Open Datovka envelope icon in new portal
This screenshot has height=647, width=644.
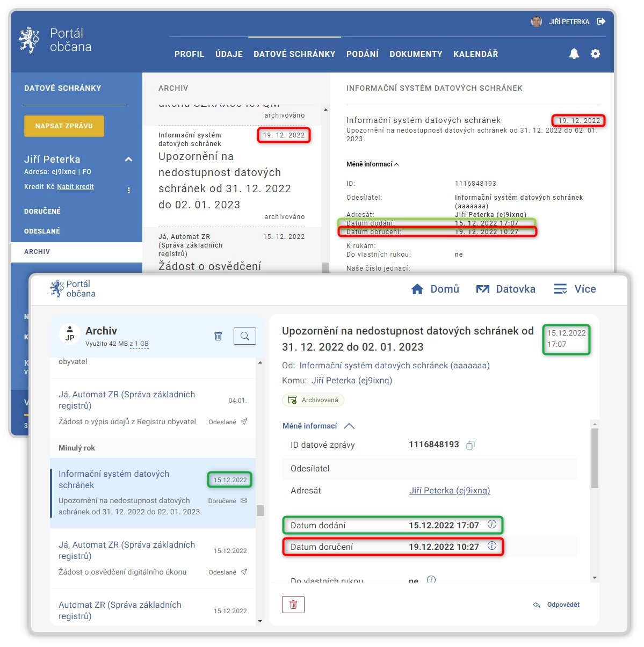point(483,289)
